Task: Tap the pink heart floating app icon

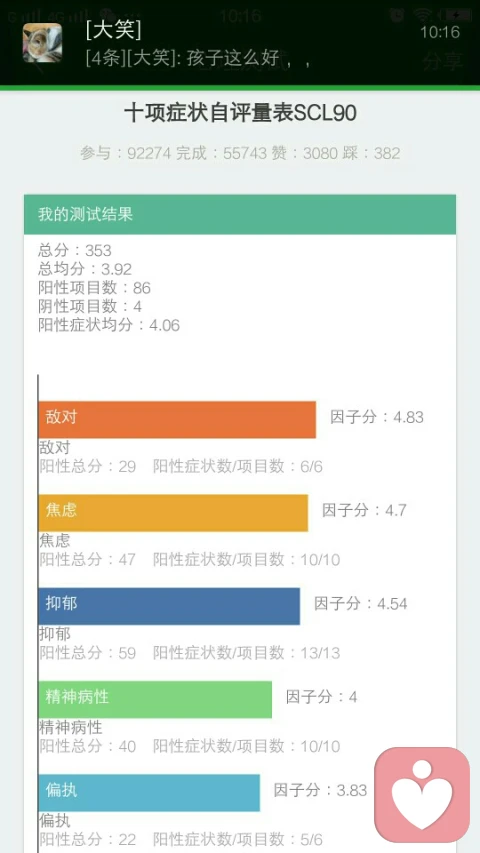Action: click(422, 794)
